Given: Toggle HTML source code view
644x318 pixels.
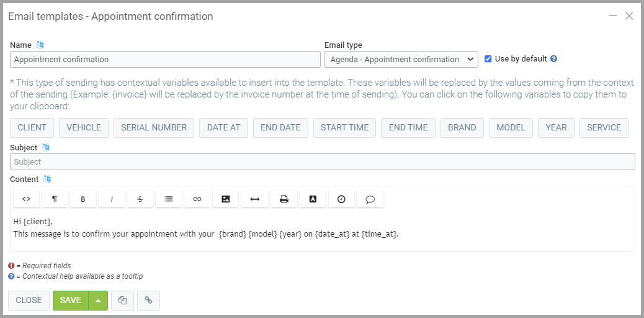Looking at the screenshot, I should 26,199.
